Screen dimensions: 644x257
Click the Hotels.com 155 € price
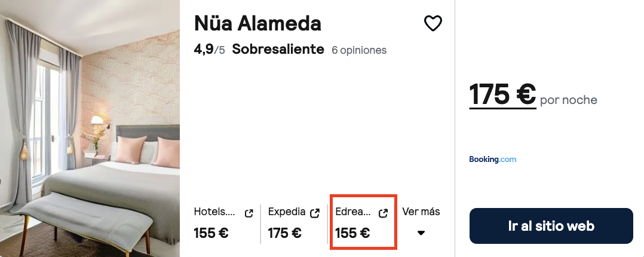pyautogui.click(x=211, y=233)
